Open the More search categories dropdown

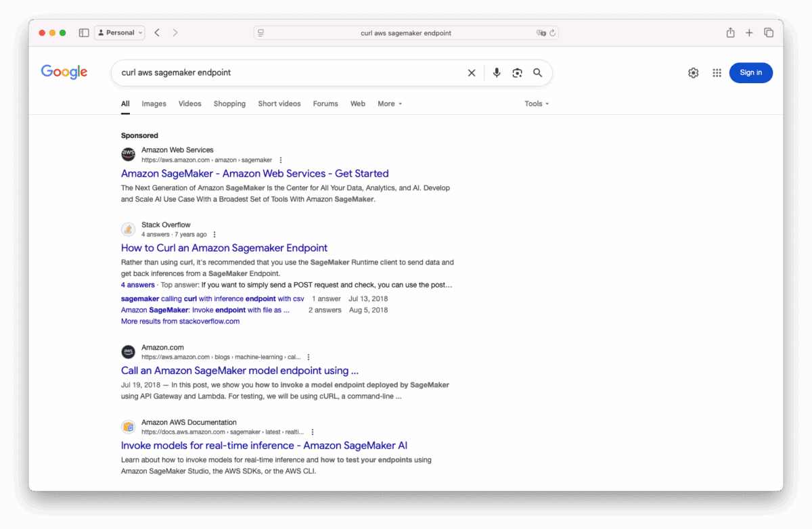coord(389,103)
